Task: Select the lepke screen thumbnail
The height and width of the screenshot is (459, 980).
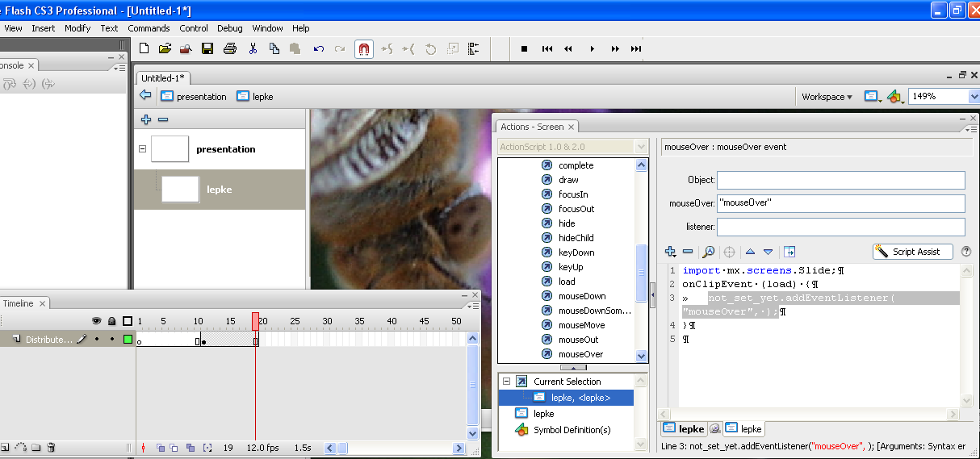Action: (x=180, y=190)
